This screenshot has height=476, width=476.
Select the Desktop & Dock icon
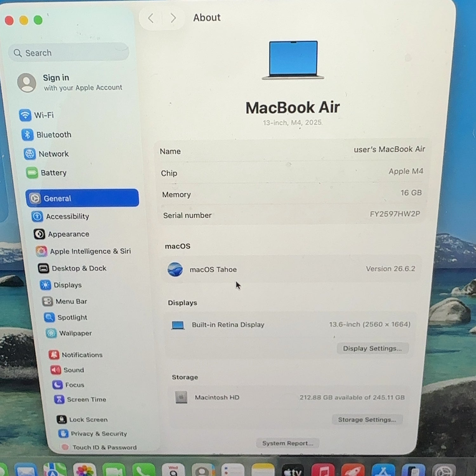click(x=43, y=268)
